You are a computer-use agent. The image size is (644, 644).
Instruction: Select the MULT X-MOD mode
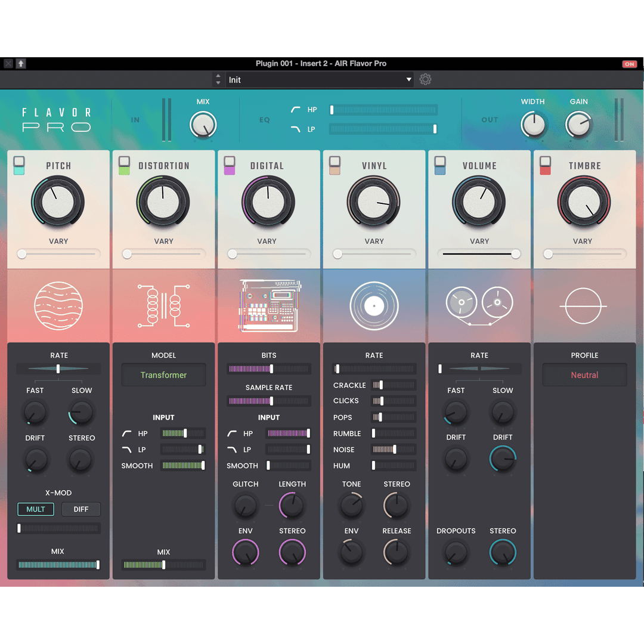pos(36,509)
